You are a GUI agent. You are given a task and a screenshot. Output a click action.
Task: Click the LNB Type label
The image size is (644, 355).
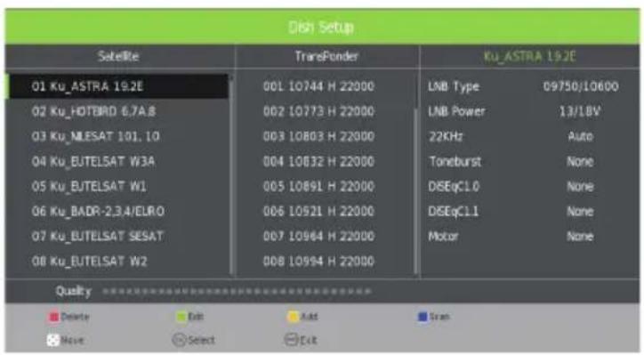click(454, 86)
